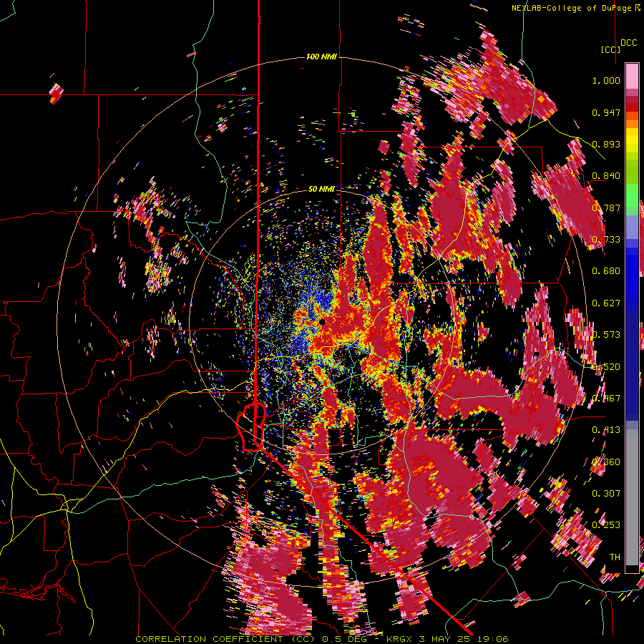Click the 0.893 legend value

point(606,144)
